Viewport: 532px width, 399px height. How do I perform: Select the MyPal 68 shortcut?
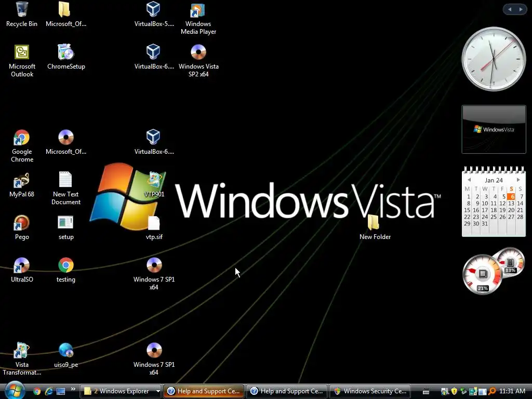click(x=22, y=185)
